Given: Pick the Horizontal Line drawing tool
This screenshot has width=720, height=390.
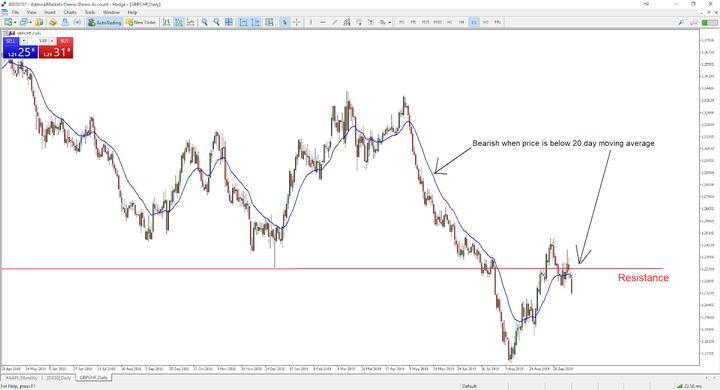Looking at the screenshot, I should click(323, 22).
